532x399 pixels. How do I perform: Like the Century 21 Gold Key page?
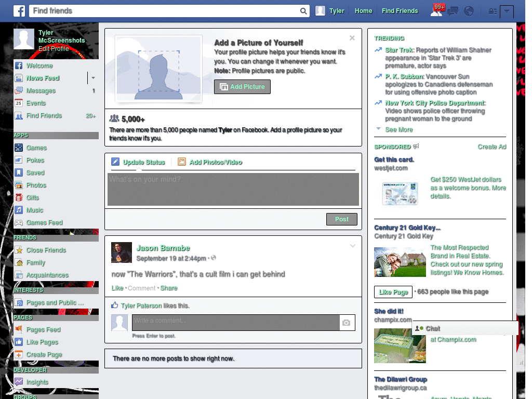tap(393, 291)
